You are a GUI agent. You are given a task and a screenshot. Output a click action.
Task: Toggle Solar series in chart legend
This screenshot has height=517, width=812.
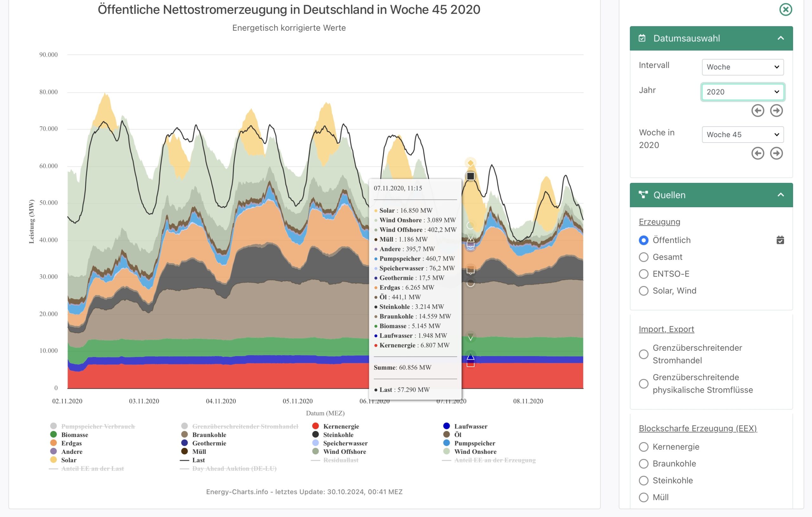click(x=69, y=460)
